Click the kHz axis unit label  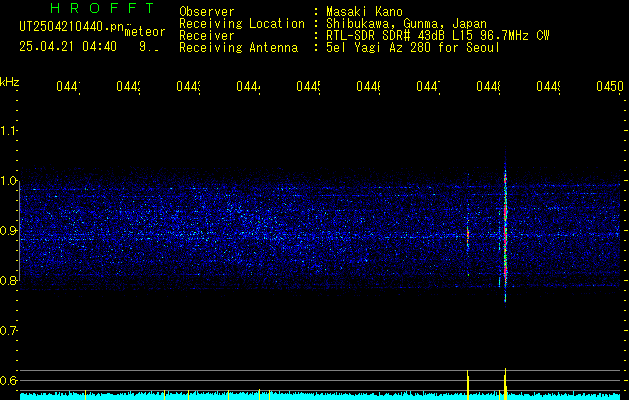10,82
